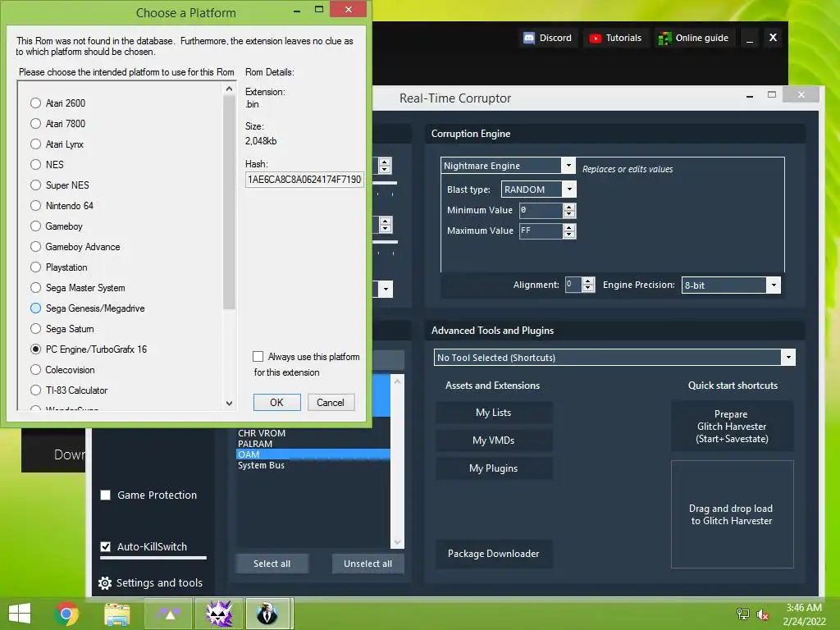Screen dimensions: 840x630
Task: Click the muted volume tray icon
Action: [762, 614]
